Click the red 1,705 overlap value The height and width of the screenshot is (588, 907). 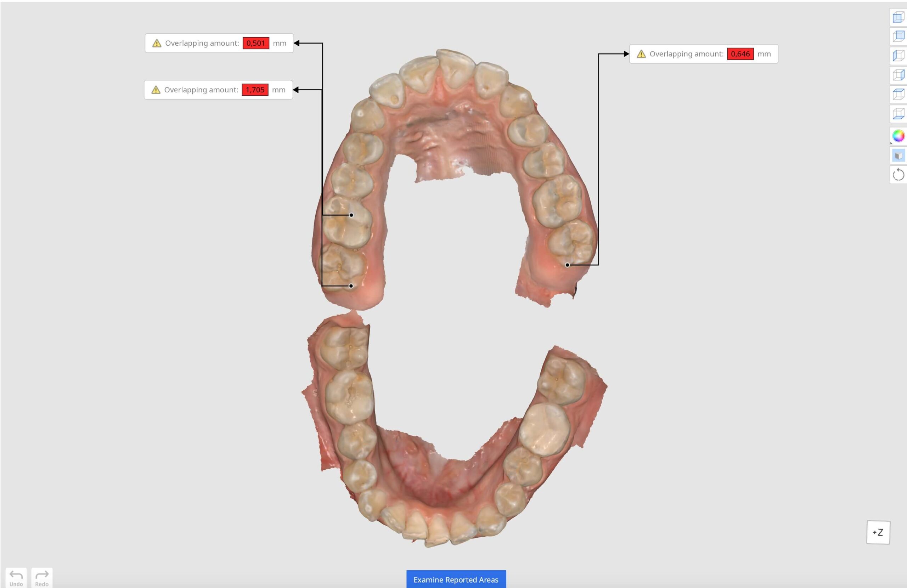pyautogui.click(x=255, y=90)
